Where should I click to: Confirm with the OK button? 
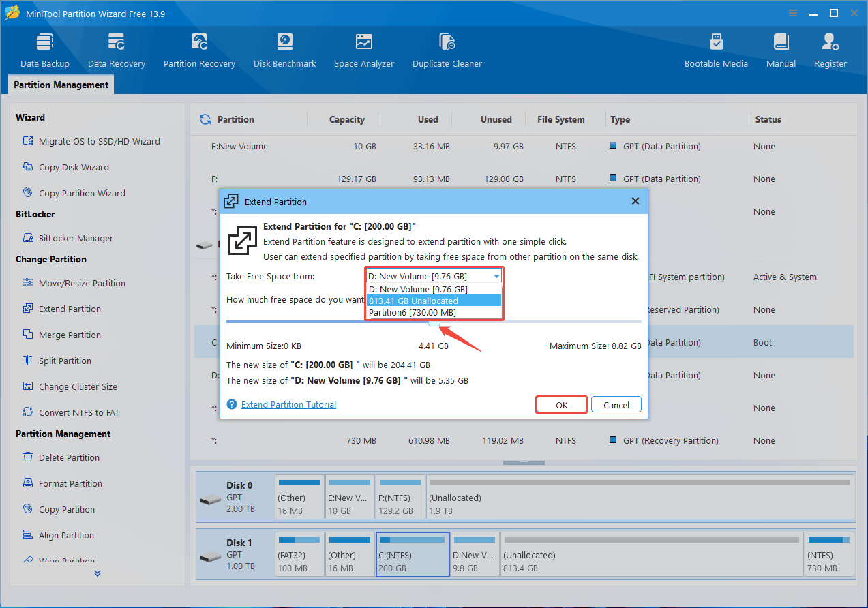561,405
